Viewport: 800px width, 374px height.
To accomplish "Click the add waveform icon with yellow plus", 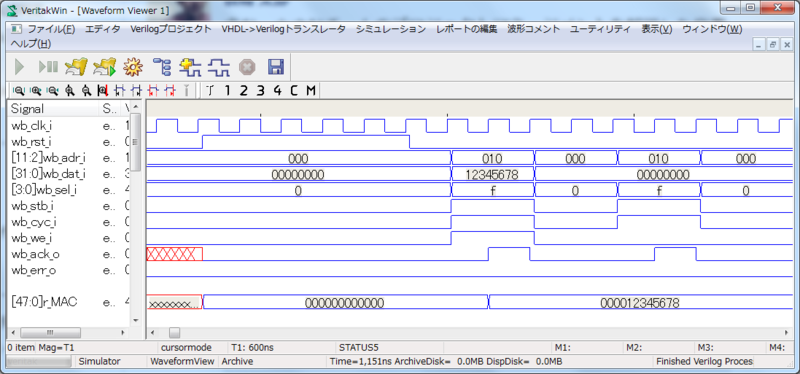I will click(190, 67).
